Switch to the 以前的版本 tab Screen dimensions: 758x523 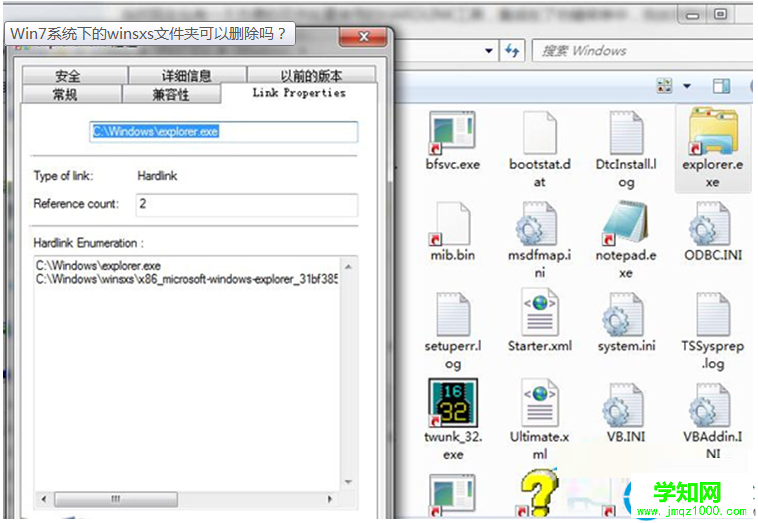[x=311, y=75]
